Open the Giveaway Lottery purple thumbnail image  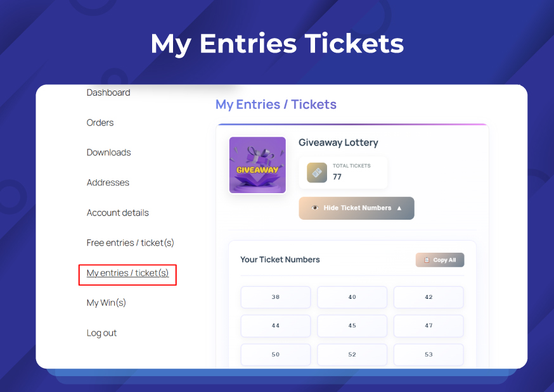[x=257, y=165]
